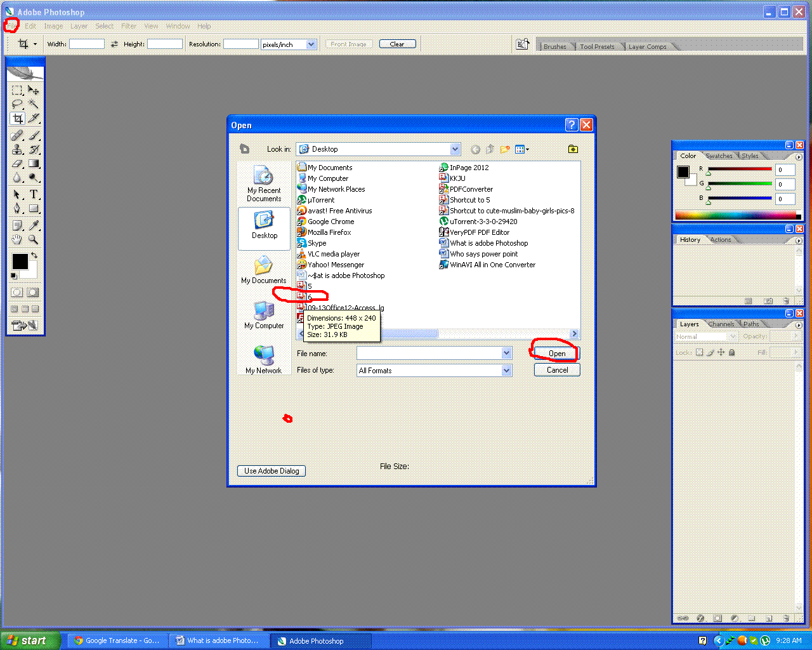Open the Look in Desktop dropdown
This screenshot has width=812, height=650.
pos(455,149)
